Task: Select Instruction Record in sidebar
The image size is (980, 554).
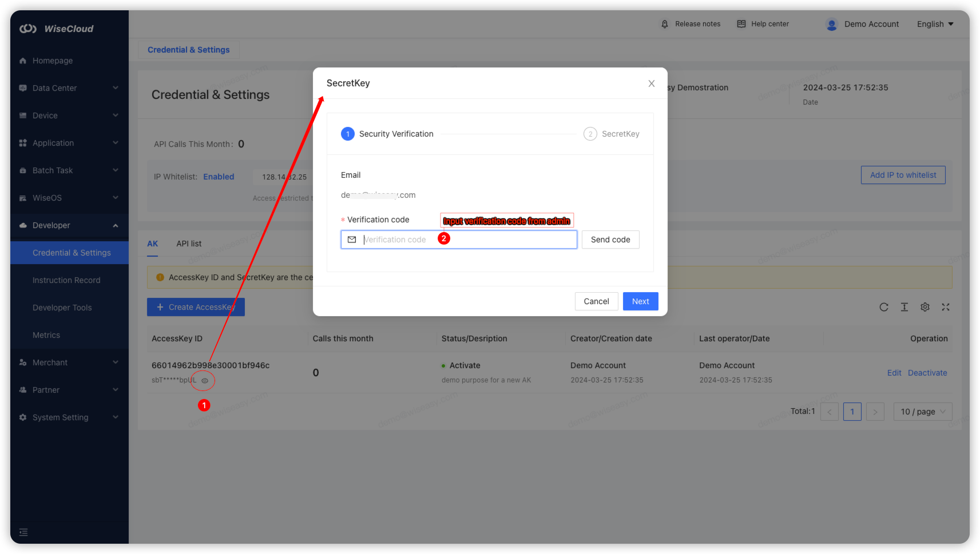Action: [66, 280]
